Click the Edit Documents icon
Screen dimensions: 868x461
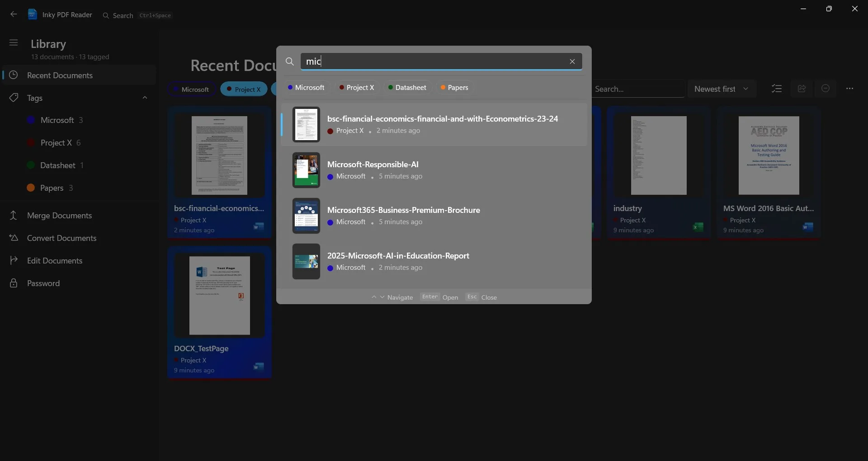(14, 260)
